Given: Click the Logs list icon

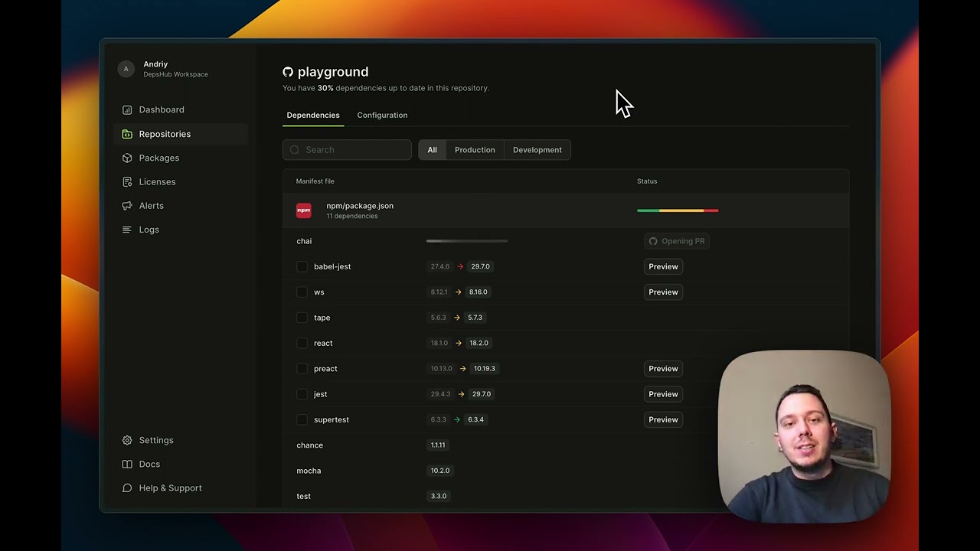Looking at the screenshot, I should click(x=127, y=230).
